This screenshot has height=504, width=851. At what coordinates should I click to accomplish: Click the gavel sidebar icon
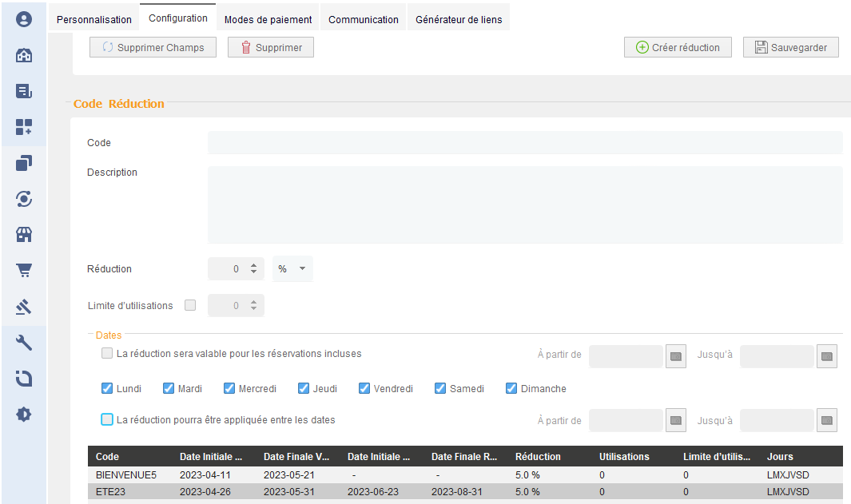24,307
